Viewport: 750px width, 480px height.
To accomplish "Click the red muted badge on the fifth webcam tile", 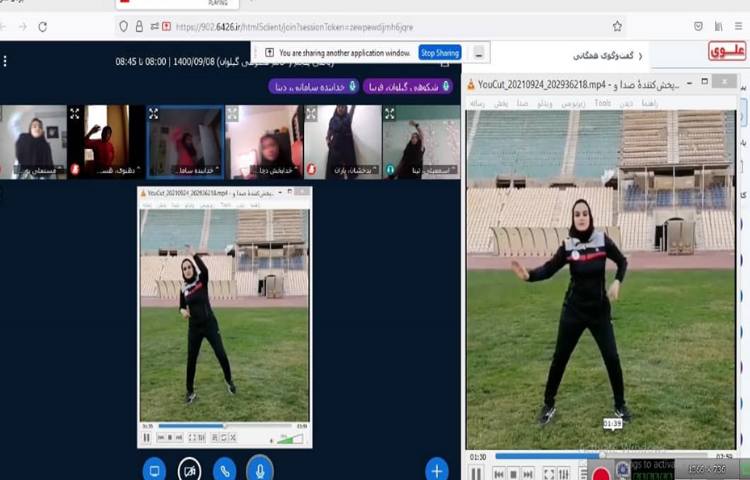I will 311,169.
